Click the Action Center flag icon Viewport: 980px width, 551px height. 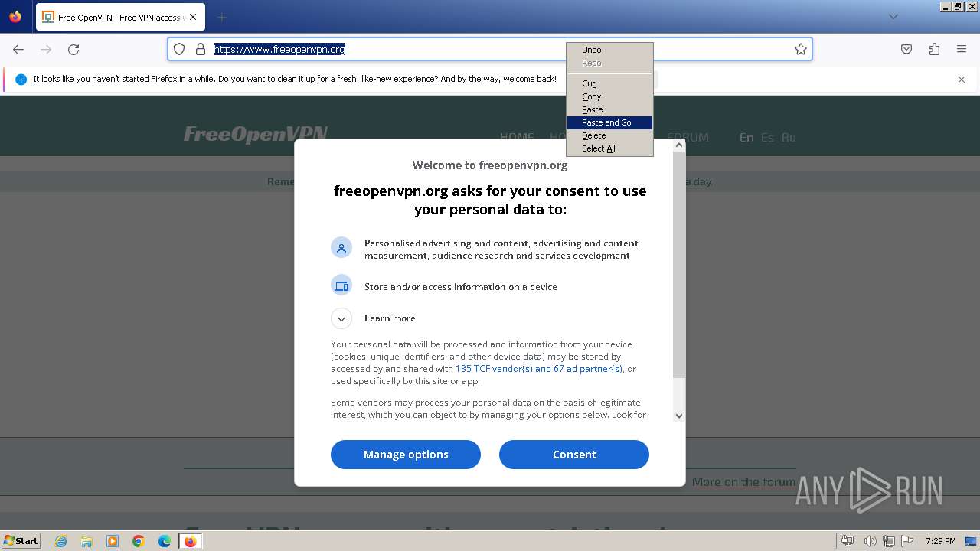pyautogui.click(x=906, y=541)
